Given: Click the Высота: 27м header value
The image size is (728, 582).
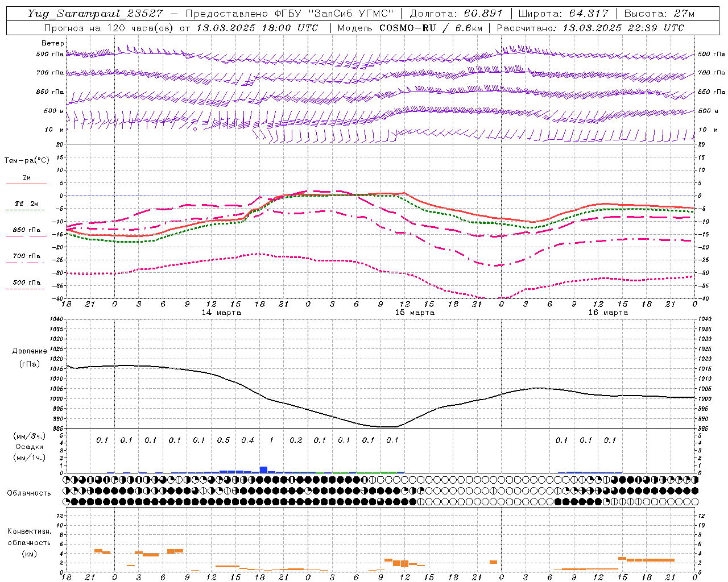Looking at the screenshot, I should (659, 14).
